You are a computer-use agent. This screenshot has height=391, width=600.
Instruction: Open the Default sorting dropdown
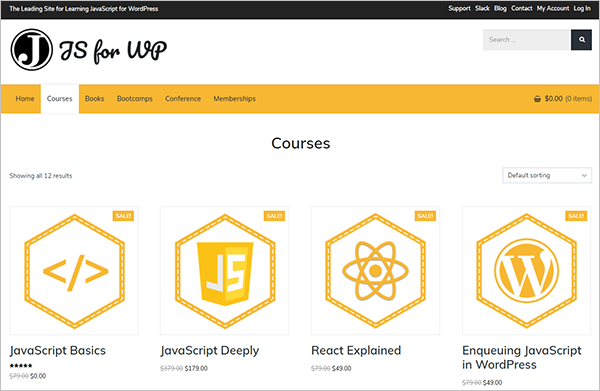tap(547, 175)
